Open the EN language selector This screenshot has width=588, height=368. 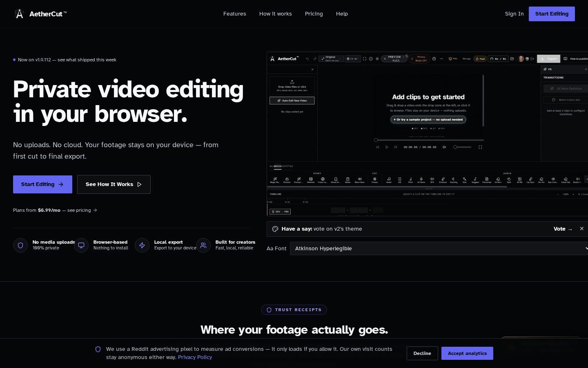coord(353,59)
